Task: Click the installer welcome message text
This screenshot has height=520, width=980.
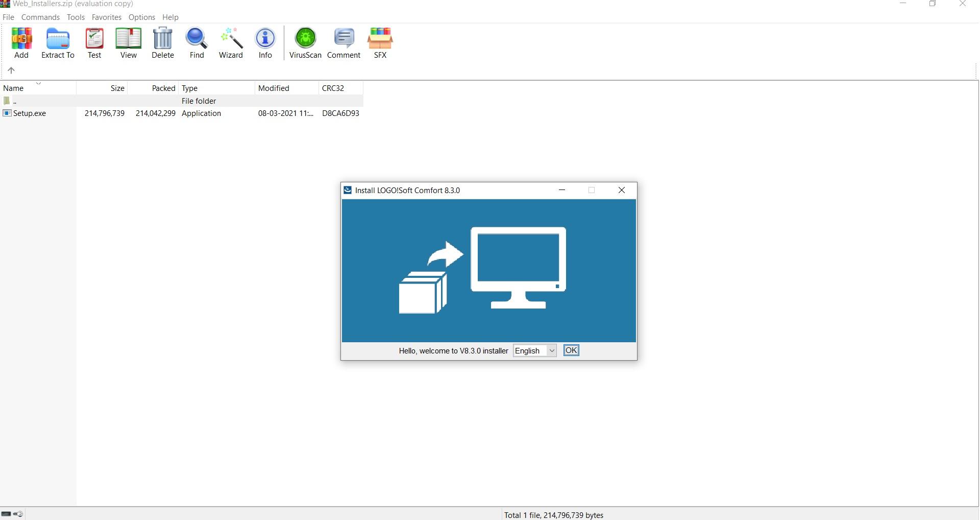Action: [453, 351]
